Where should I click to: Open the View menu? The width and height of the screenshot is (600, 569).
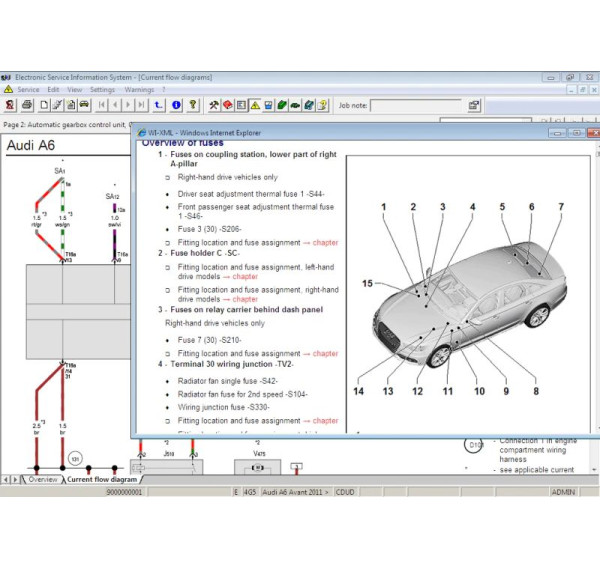[75, 89]
